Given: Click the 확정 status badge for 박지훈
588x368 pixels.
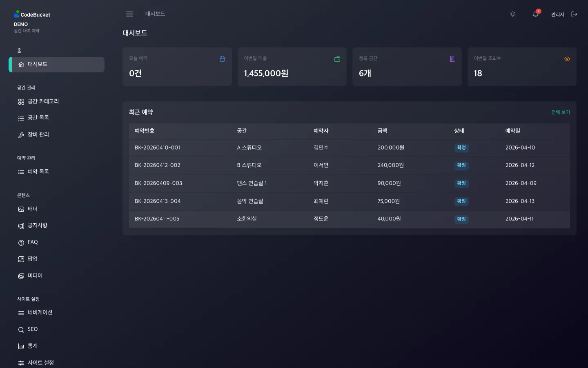Looking at the screenshot, I should 461,183.
